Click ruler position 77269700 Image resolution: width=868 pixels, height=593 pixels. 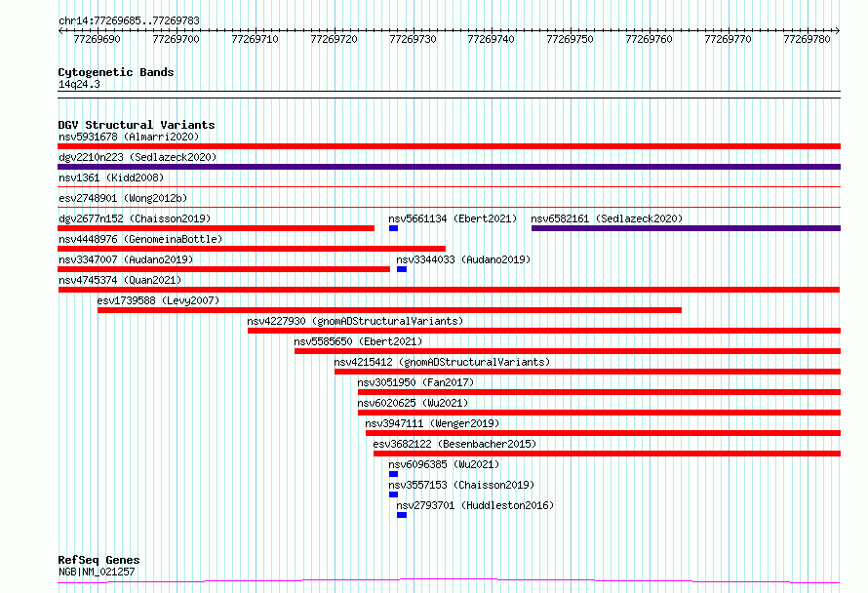(176, 39)
